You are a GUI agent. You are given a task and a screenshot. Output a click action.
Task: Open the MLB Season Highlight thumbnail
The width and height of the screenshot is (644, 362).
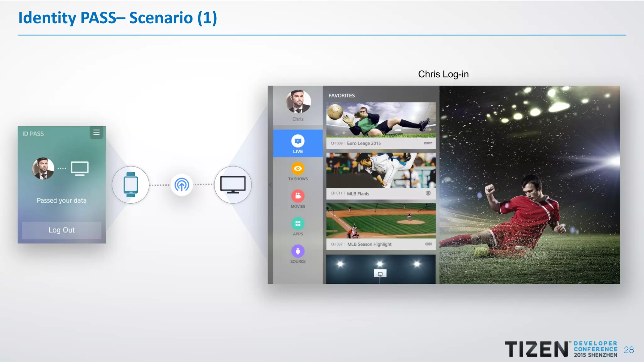[381, 221]
